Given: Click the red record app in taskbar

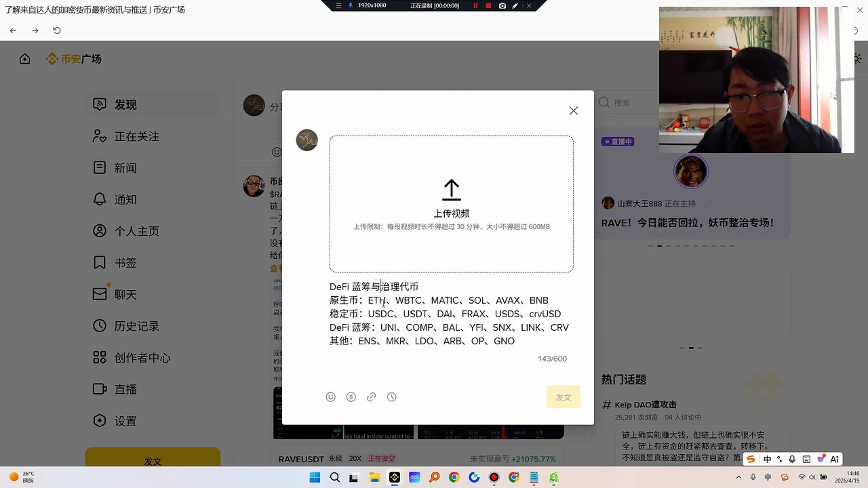Looking at the screenshot, I should (494, 477).
